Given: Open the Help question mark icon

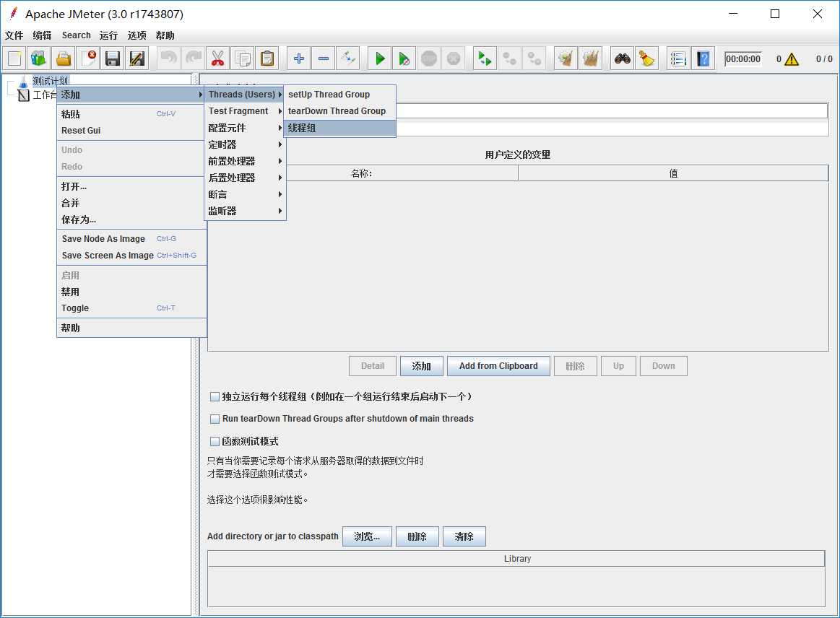Looking at the screenshot, I should click(x=703, y=58).
